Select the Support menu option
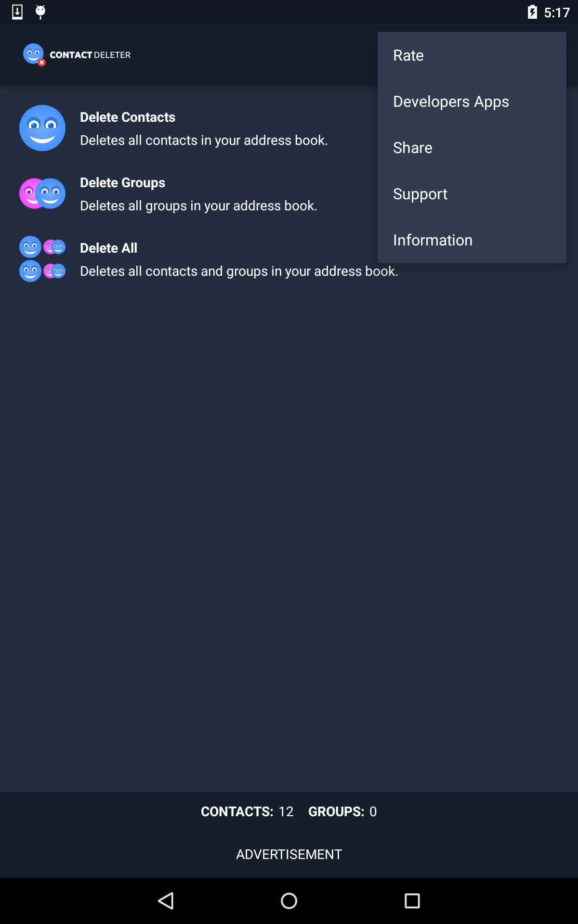The image size is (578, 924). [472, 194]
